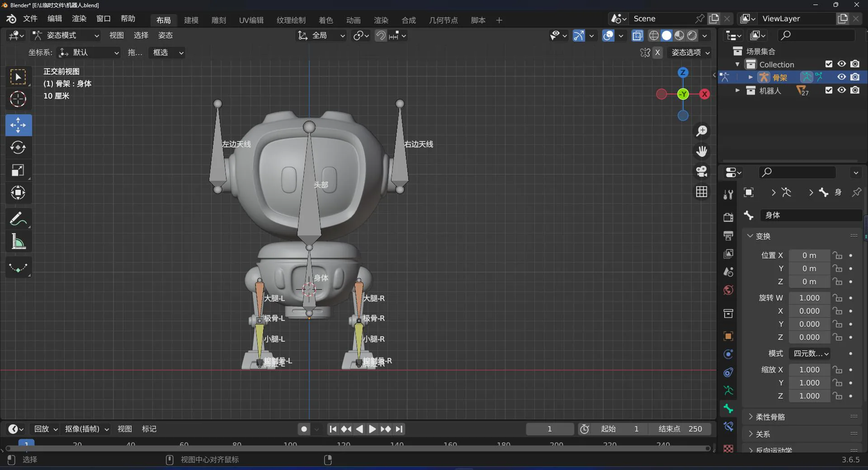Select the Scale tool
Image resolution: width=868 pixels, height=470 pixels.
(18, 170)
